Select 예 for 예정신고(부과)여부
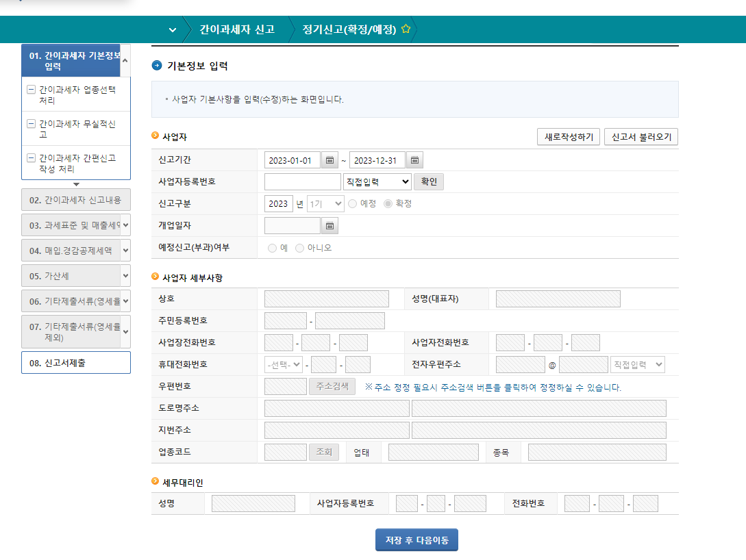Image resolution: width=746 pixels, height=560 pixels. [273, 247]
